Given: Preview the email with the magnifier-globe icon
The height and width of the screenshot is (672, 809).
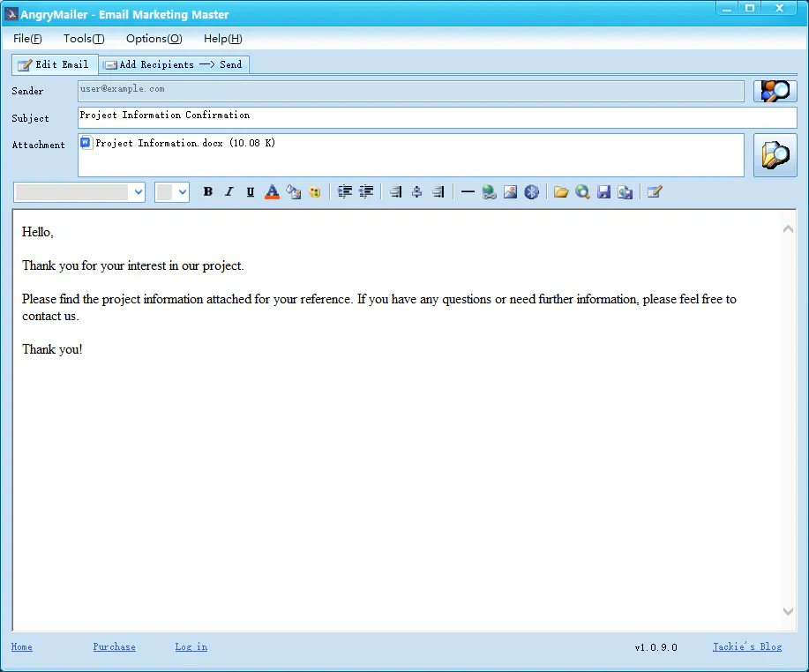Looking at the screenshot, I should 582,192.
